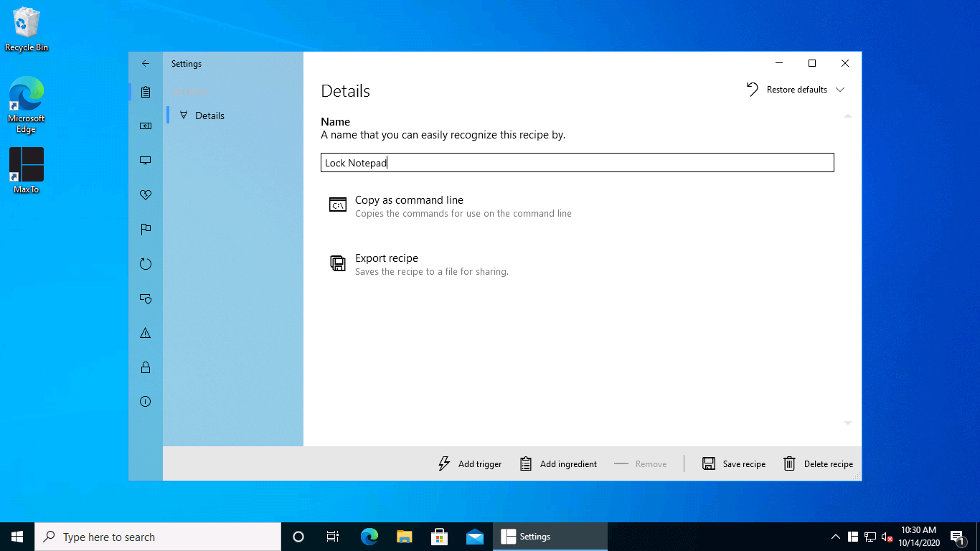Click the recipe Name text field
Image resolution: width=980 pixels, height=551 pixels.
(x=577, y=163)
